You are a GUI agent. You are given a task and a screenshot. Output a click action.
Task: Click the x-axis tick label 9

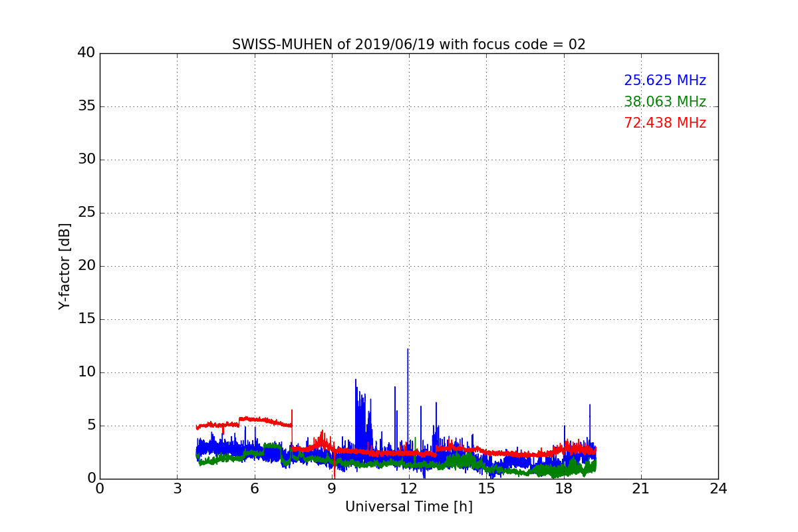coord(331,489)
